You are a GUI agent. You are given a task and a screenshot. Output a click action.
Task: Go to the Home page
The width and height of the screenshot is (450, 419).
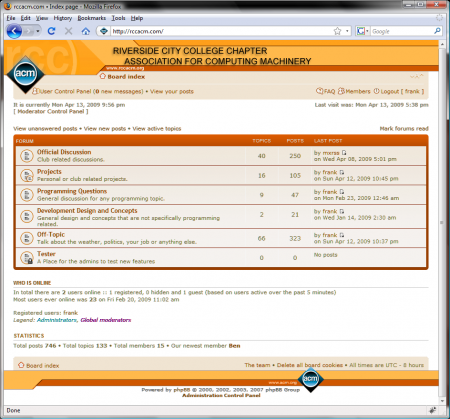(86, 31)
